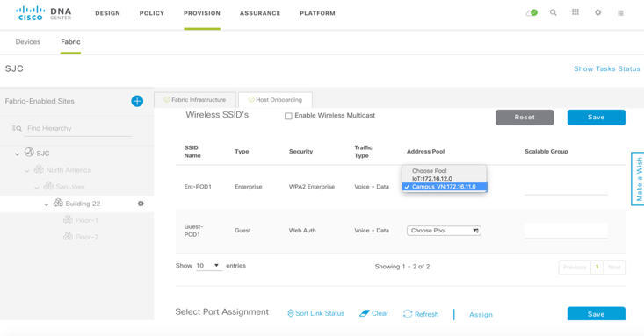Viewport: 644px width, 336px height.
Task: Click the Scalable Group column header
Action: (546, 152)
